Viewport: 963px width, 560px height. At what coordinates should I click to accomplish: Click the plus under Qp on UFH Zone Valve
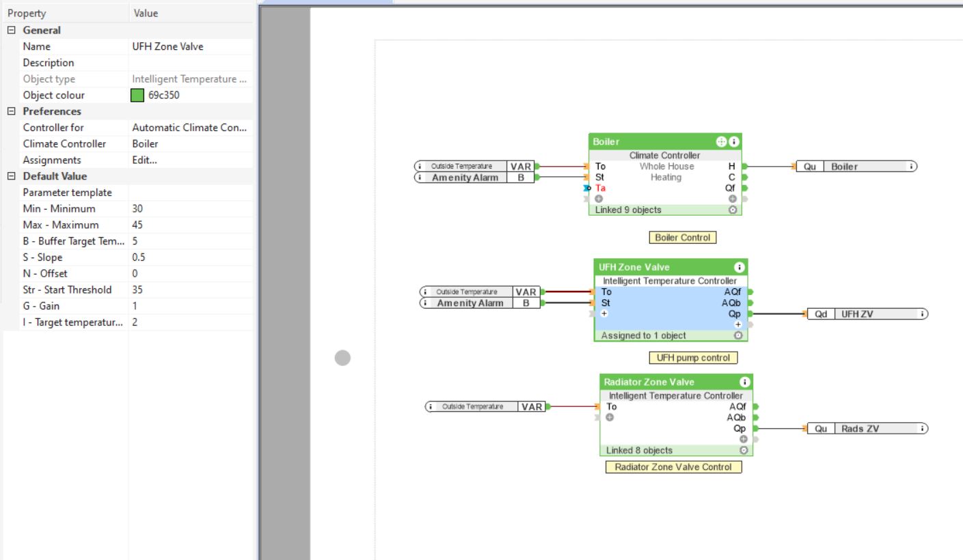(738, 324)
